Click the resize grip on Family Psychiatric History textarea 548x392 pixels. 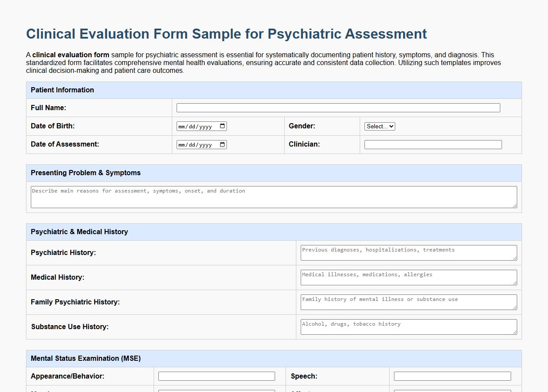515,308
